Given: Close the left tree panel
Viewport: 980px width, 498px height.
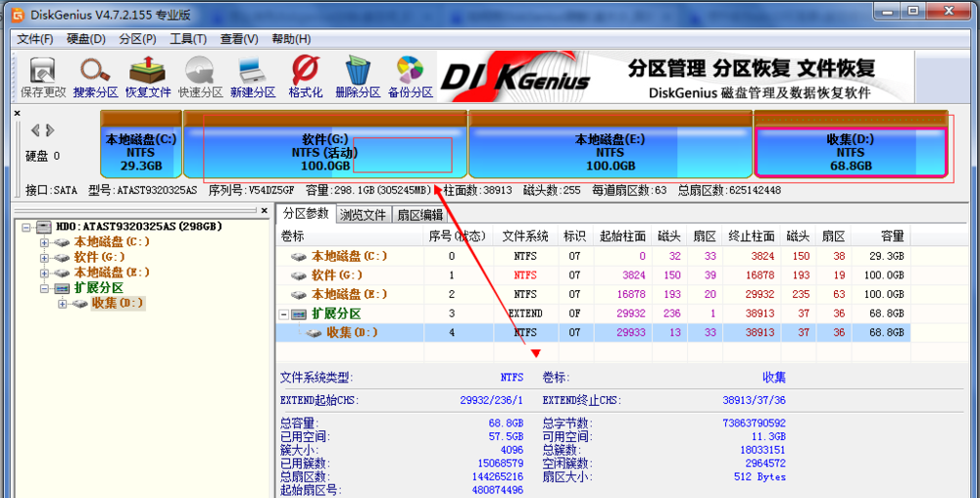Looking at the screenshot, I should pyautogui.click(x=265, y=211).
